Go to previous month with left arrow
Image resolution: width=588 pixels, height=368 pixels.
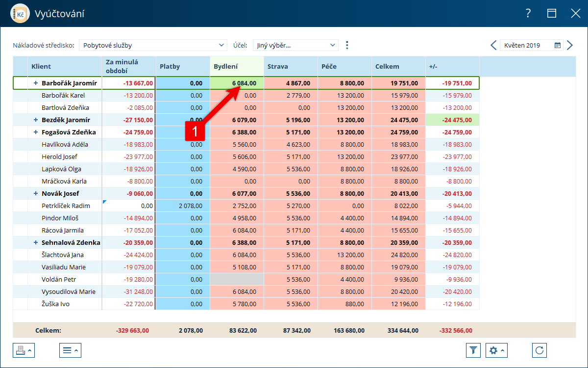[x=493, y=45]
